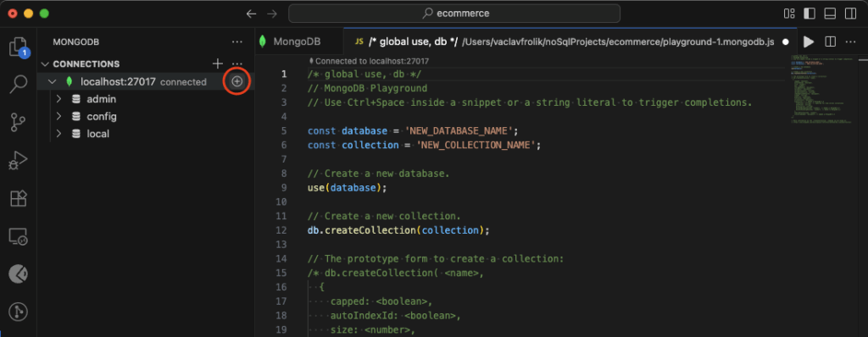The height and width of the screenshot is (337, 868).
Task: Collapse the localhost:27017 connection node
Action: 53,82
